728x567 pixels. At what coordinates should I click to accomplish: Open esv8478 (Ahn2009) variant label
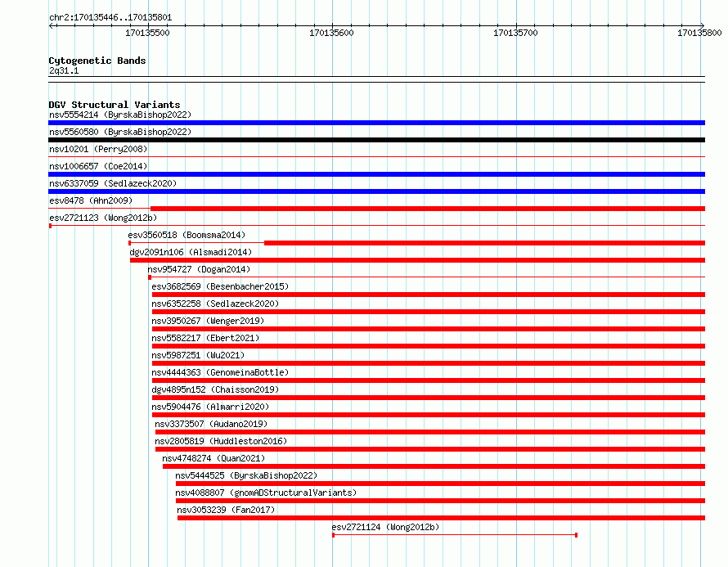tap(91, 200)
